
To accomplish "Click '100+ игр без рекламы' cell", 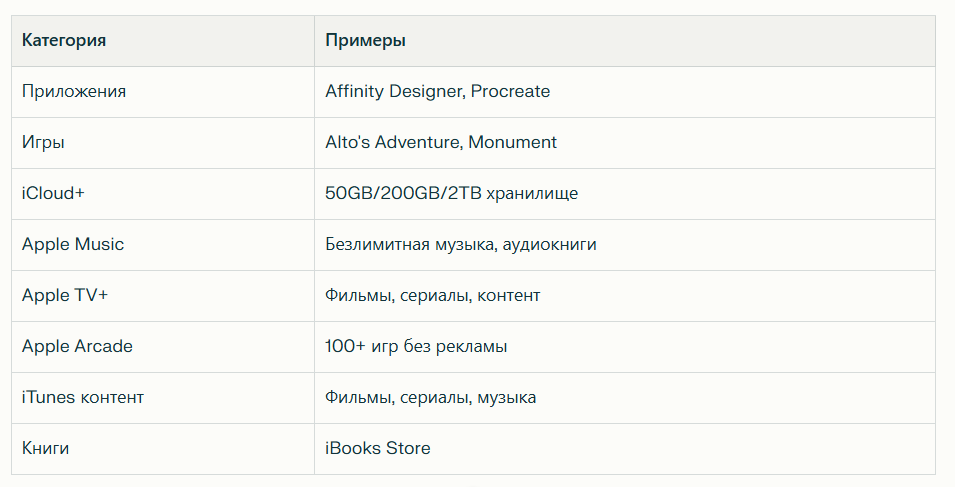I will pos(625,347).
